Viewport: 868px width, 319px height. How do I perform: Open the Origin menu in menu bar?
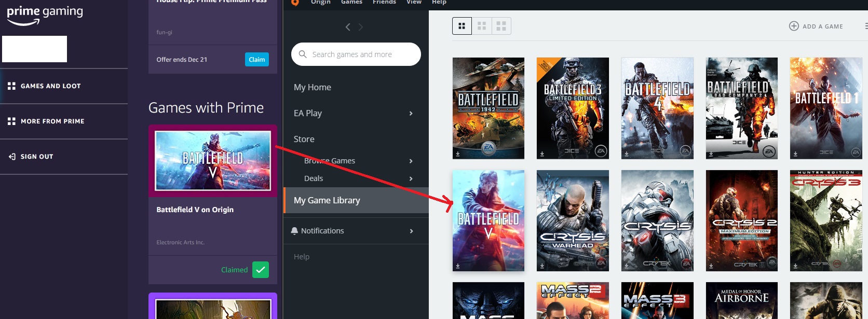point(321,2)
